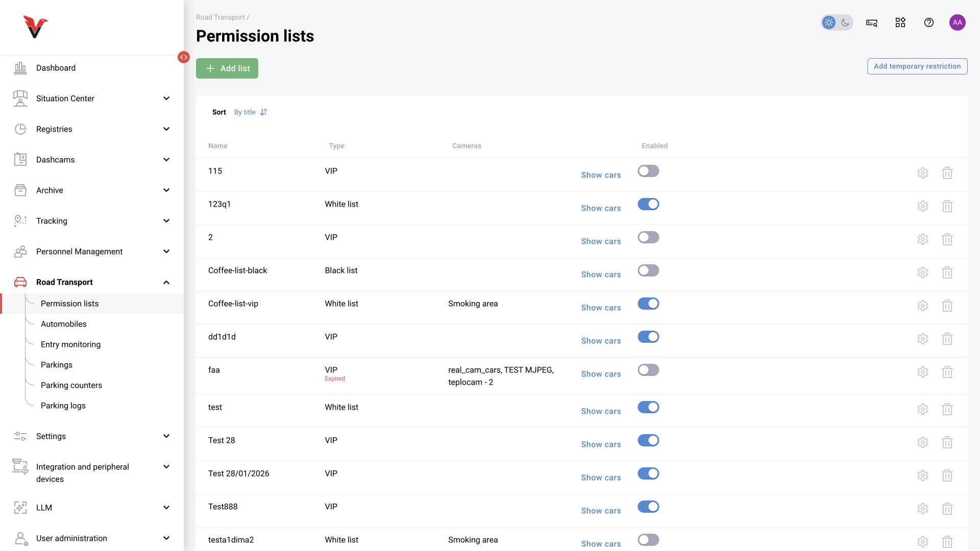
Task: Open Entry monitoring submenu item
Action: 71,344
